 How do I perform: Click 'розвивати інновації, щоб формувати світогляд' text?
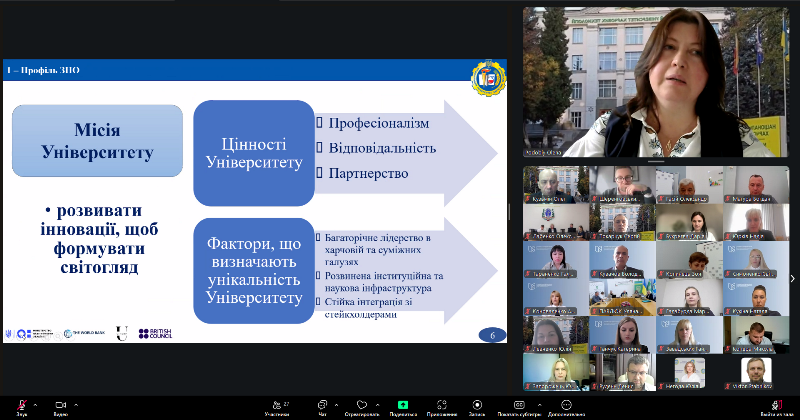[99, 239]
